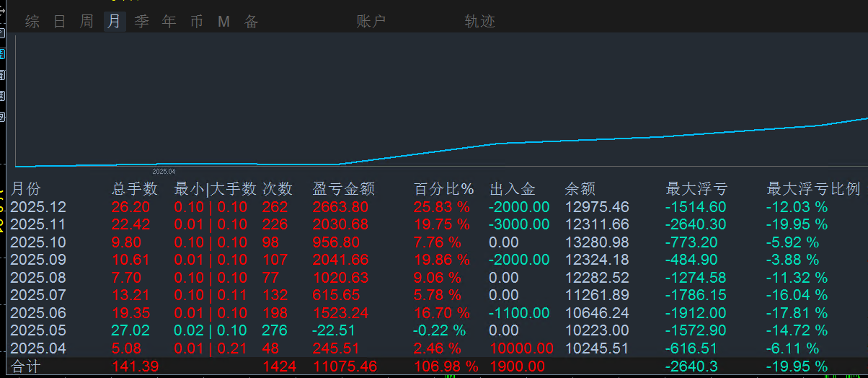Click the 次数 column header
The image size is (868, 378).
coord(278,189)
